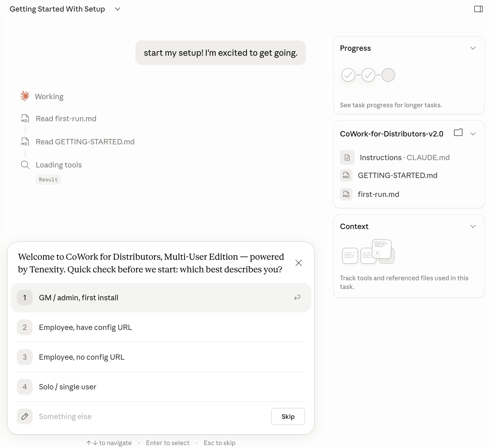
Task: Click the Skip button
Action: coord(288,416)
